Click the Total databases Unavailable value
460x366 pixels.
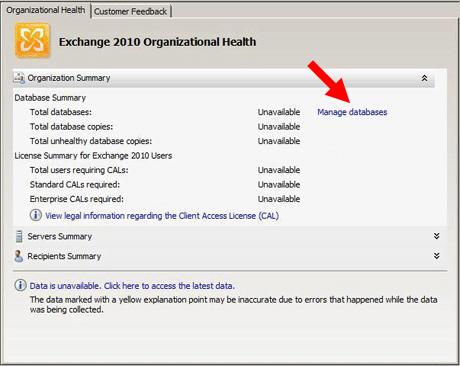pos(279,112)
